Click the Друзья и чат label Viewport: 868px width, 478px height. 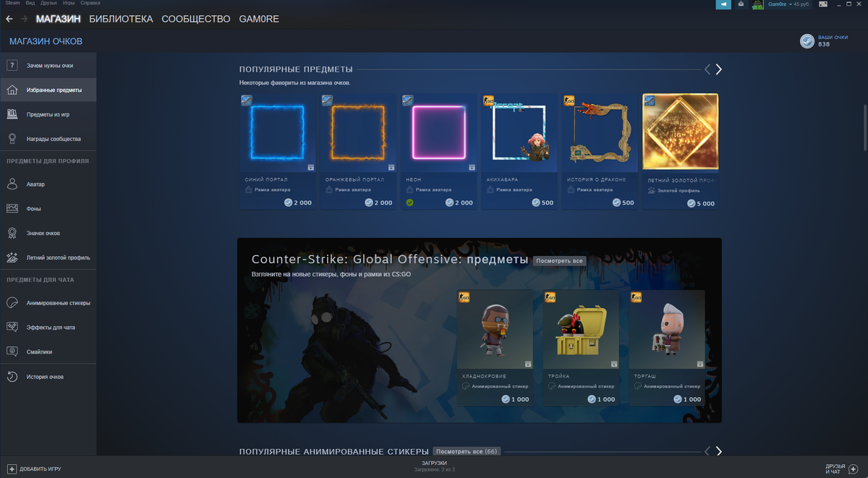[x=835, y=469]
